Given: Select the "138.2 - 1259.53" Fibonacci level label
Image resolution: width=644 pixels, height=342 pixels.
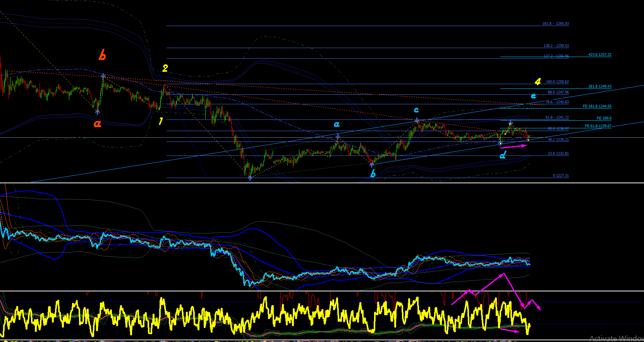Looking at the screenshot, I should pos(556,46).
